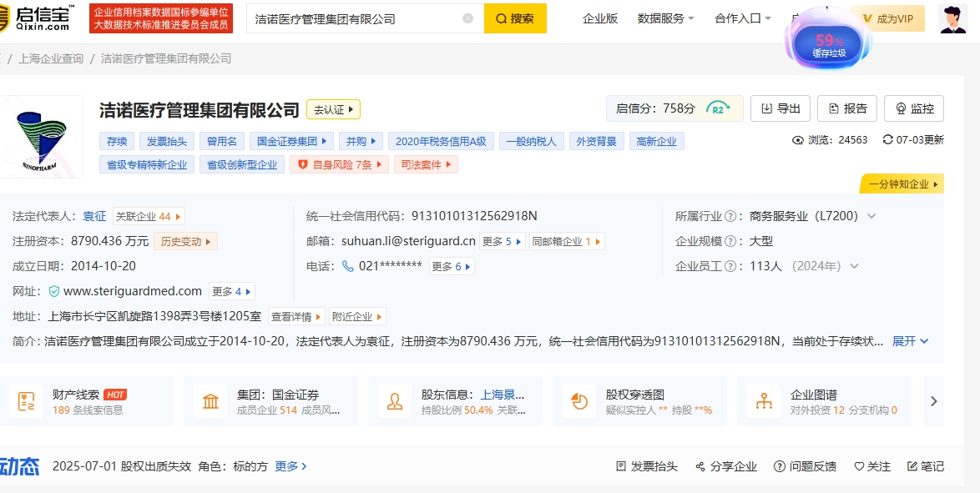The height and width of the screenshot is (493, 980).
Task: Open the 报告 report button
Action: (x=847, y=108)
